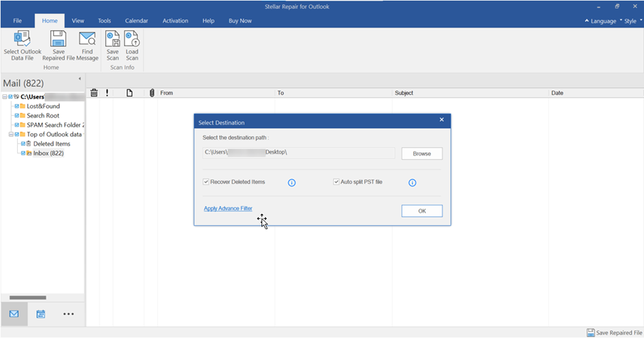Select SPAM Search Folder item
644x338 pixels.
[x=56, y=125]
